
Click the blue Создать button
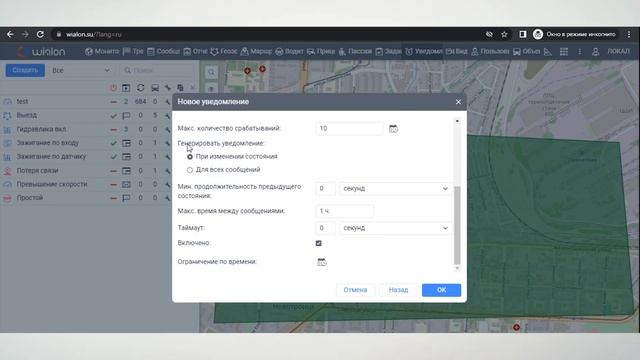coord(25,70)
